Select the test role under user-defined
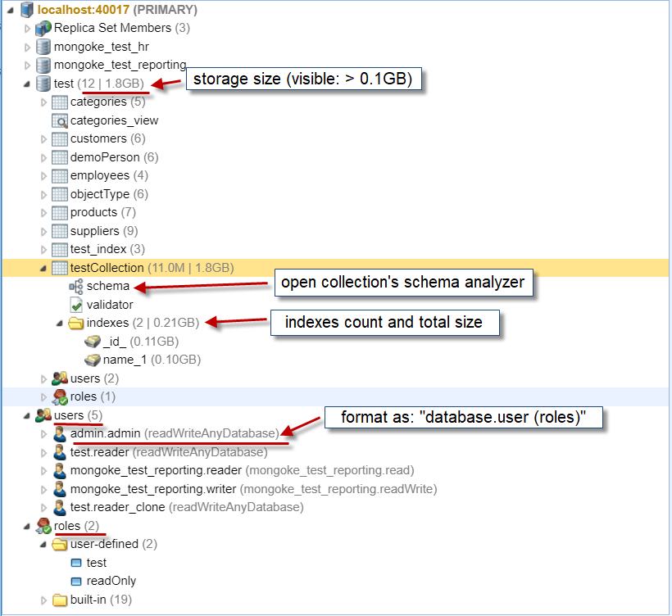The image size is (672, 616). click(97, 563)
